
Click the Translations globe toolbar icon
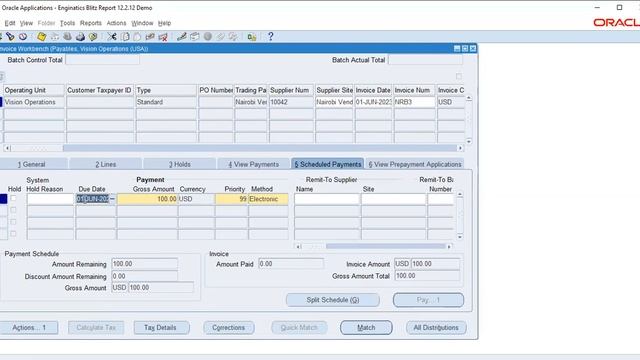pyautogui.click(x=208, y=37)
